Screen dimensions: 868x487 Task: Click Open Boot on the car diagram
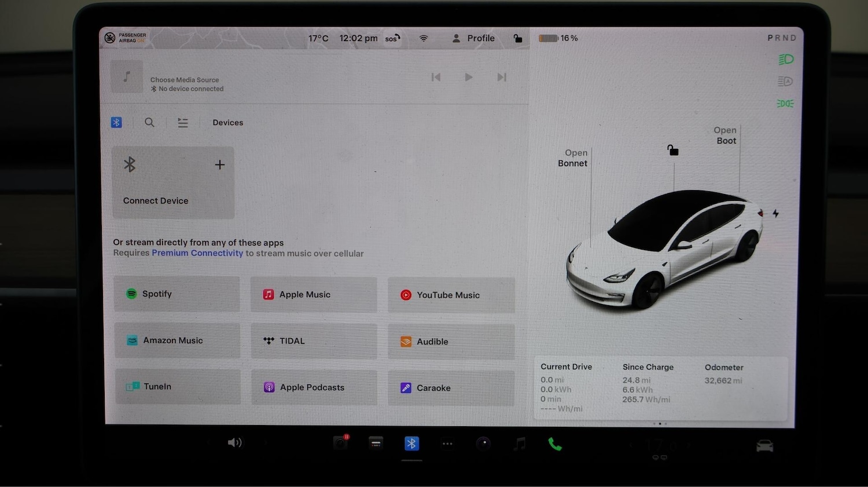[725, 136]
